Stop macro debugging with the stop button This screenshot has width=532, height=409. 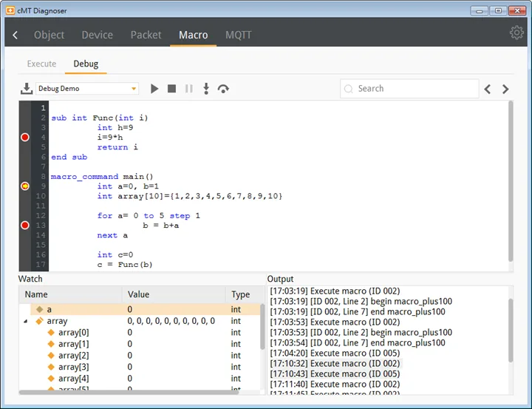[171, 89]
